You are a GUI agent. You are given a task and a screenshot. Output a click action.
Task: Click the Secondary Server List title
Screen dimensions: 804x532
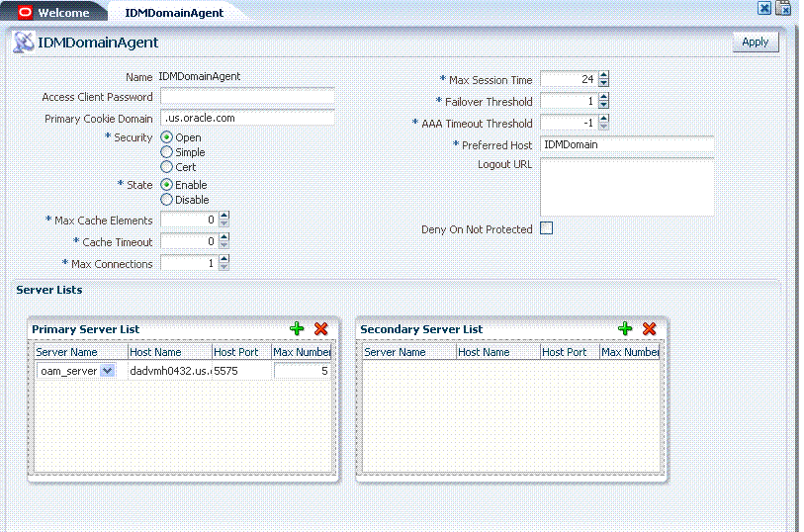click(421, 329)
